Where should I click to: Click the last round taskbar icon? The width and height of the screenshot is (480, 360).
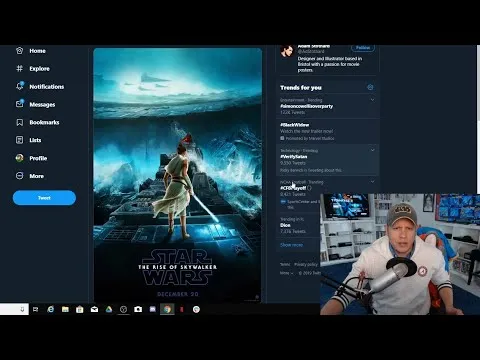coord(196,309)
